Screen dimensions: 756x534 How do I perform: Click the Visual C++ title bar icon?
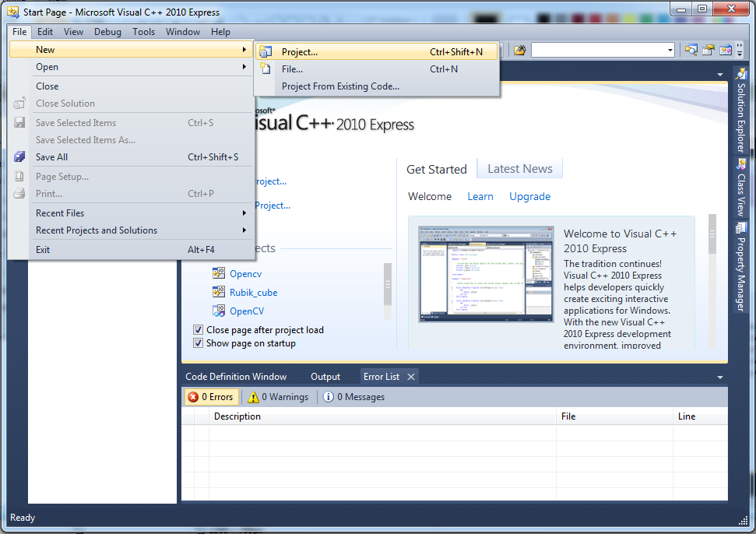coord(13,12)
